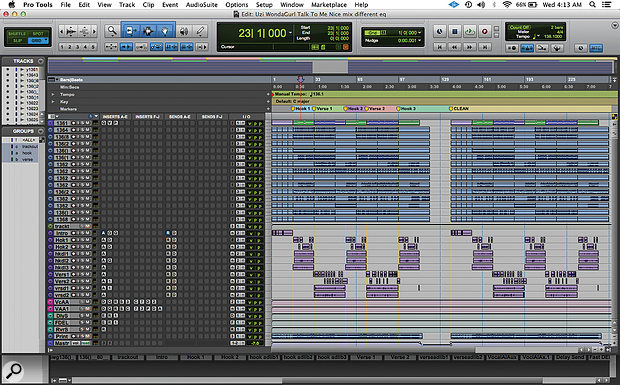This screenshot has height=385, width=620.
Task: Click the main counter 23|1|000 field
Action: click(x=262, y=33)
